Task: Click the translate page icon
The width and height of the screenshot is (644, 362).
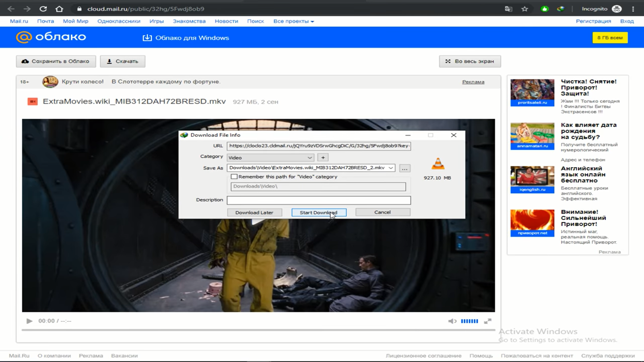Action: (x=508, y=9)
